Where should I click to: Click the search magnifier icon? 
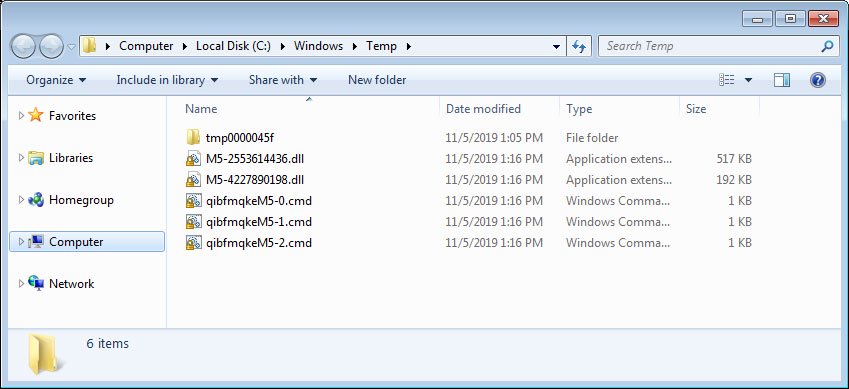pos(827,47)
